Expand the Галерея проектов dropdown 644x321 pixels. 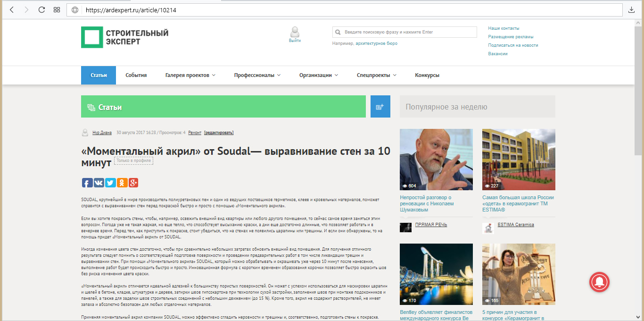(190, 75)
